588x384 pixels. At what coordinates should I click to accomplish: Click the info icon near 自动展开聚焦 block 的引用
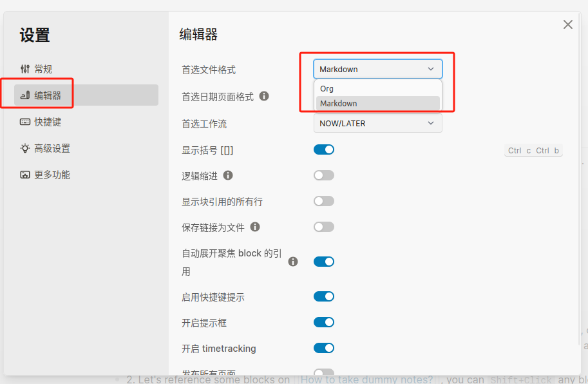pos(292,262)
